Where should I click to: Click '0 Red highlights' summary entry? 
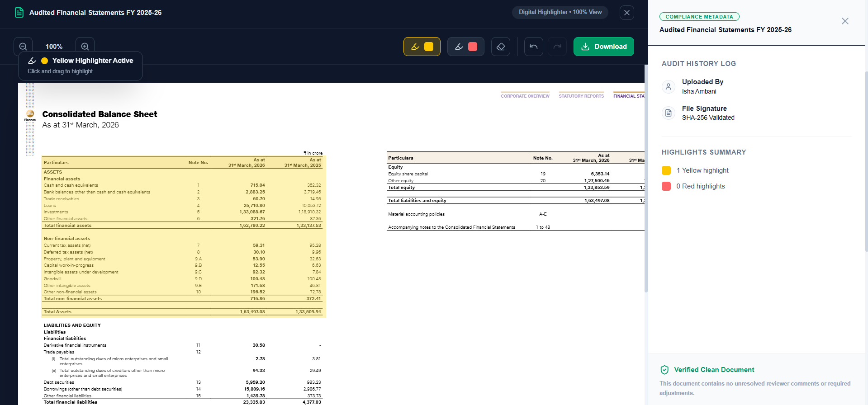click(x=700, y=186)
